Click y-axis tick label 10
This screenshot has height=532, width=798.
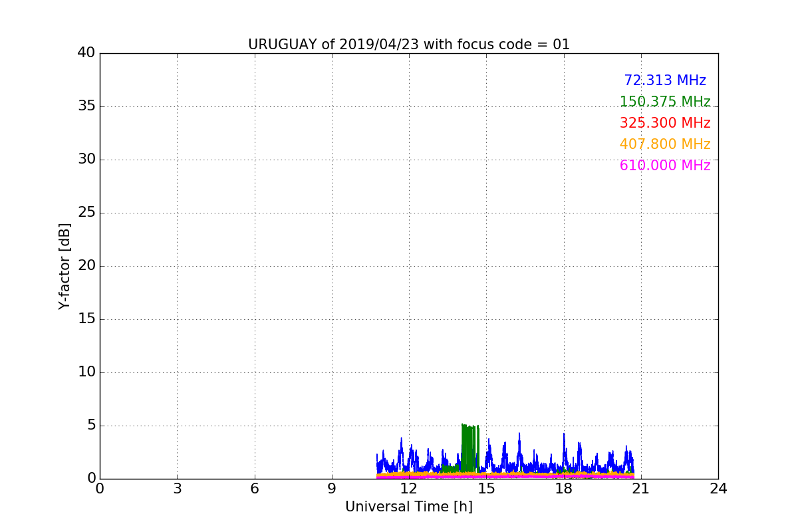pos(86,372)
